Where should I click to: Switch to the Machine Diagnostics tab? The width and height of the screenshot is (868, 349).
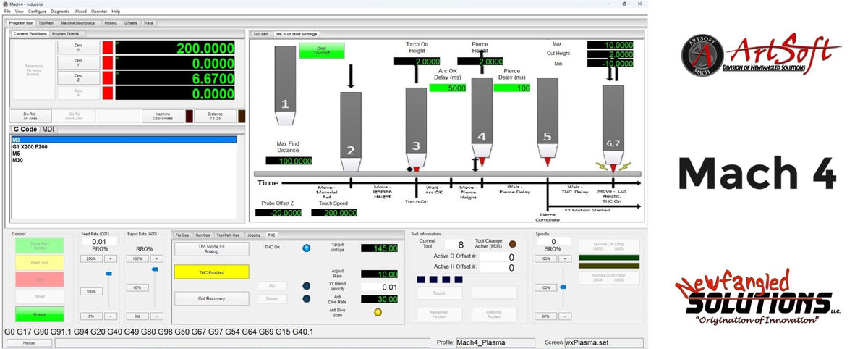tap(77, 22)
